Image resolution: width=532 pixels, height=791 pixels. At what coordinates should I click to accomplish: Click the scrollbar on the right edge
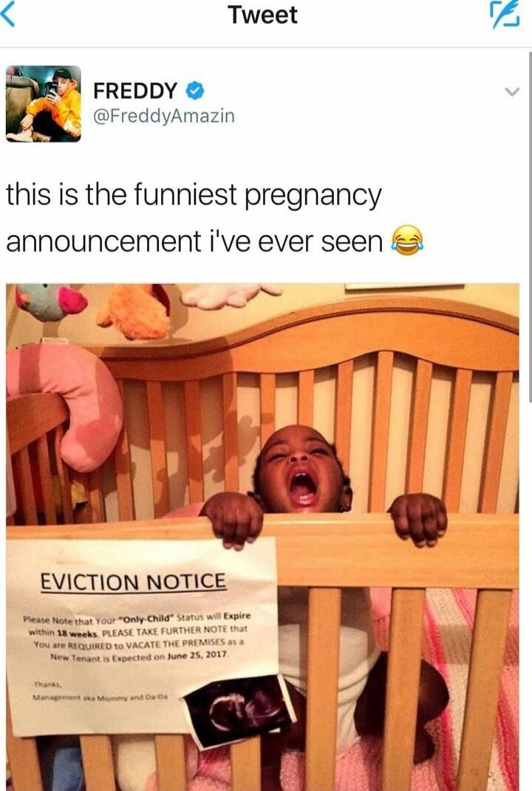530,226
